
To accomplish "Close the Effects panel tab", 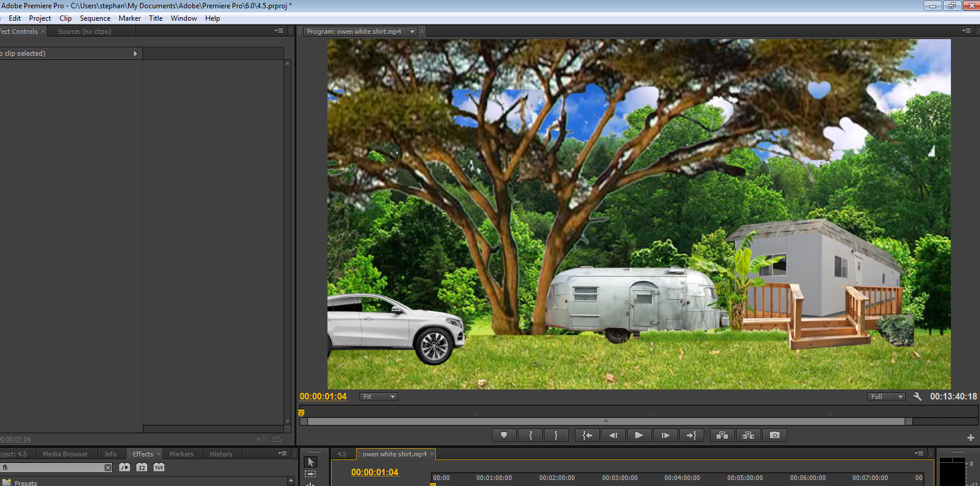I will (158, 454).
